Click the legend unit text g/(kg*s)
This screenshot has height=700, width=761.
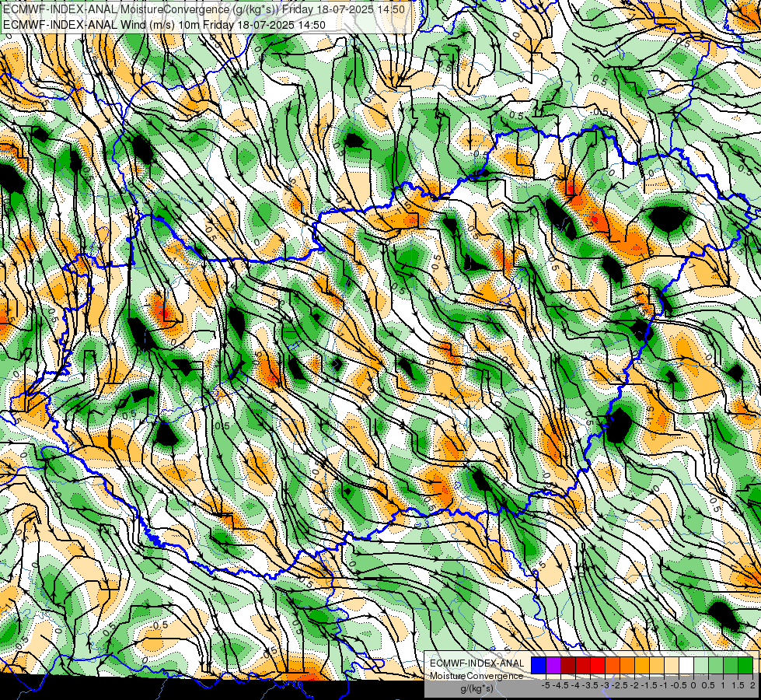pyautogui.click(x=477, y=689)
